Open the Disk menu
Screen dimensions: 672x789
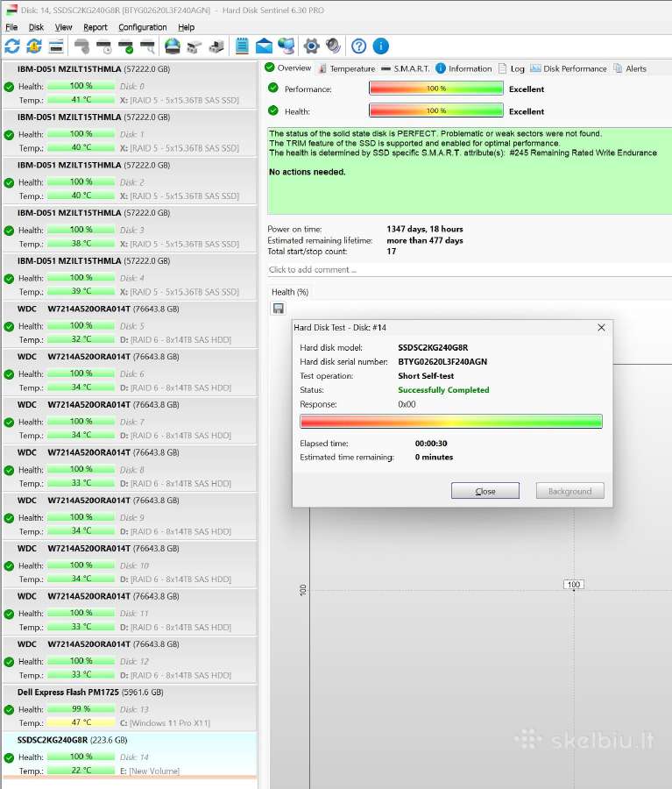point(36,27)
